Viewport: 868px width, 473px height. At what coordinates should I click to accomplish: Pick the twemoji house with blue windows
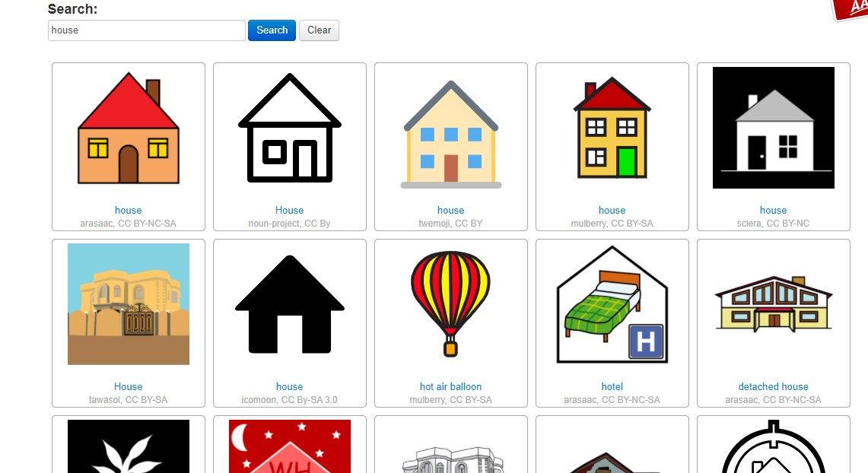(451, 135)
